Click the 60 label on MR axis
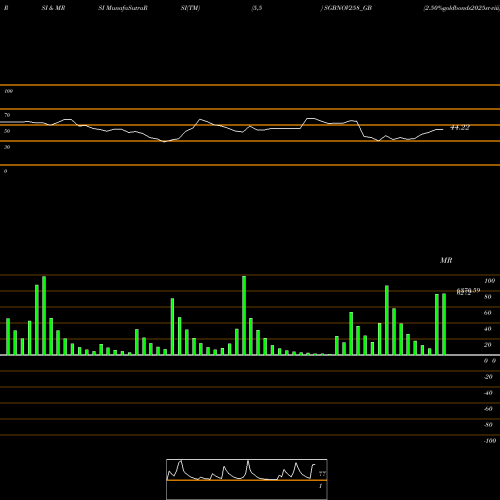 pos(488,313)
